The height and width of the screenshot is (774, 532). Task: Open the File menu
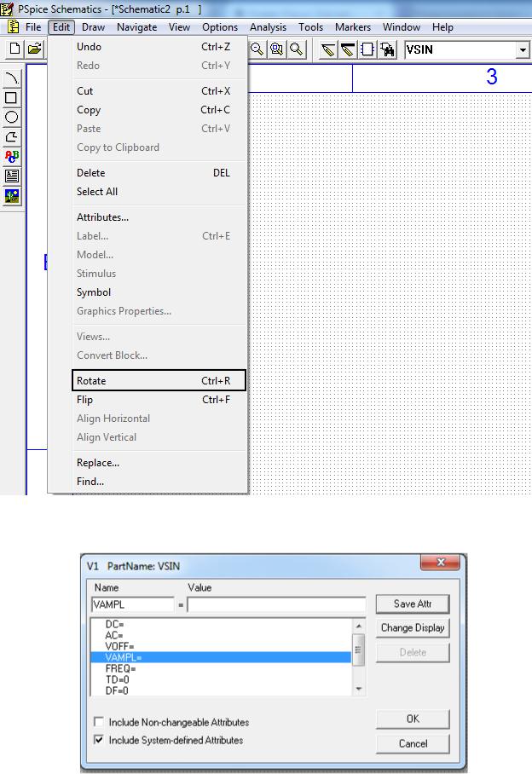click(x=33, y=27)
